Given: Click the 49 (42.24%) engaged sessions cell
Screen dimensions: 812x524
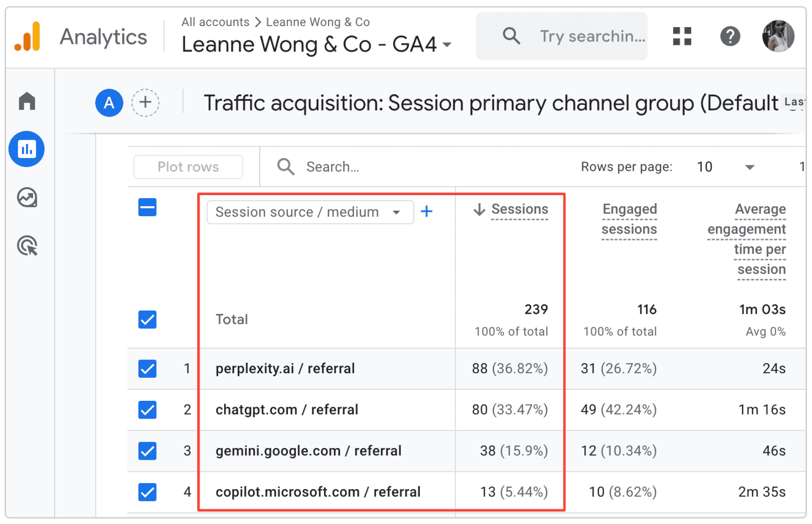Looking at the screenshot, I should tap(619, 410).
